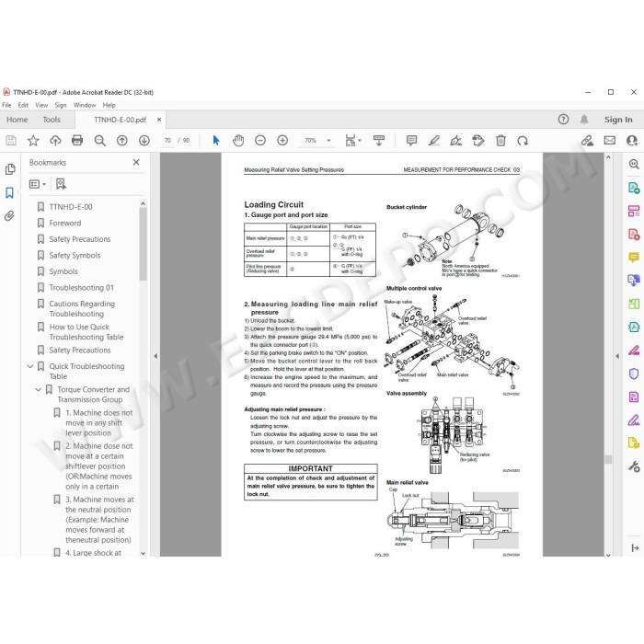Print the document with printer icon
Viewport: 644px width, 644px height.
[77, 141]
